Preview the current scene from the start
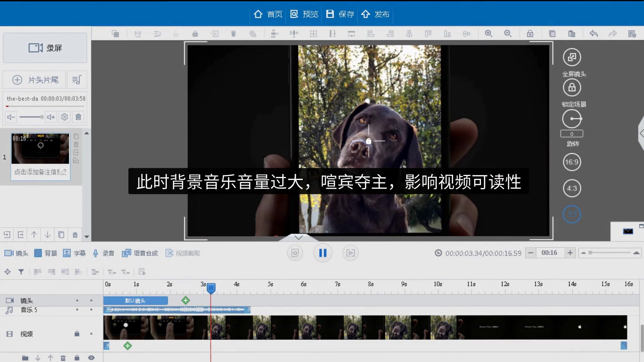The height and width of the screenshot is (362, 644). (x=295, y=253)
